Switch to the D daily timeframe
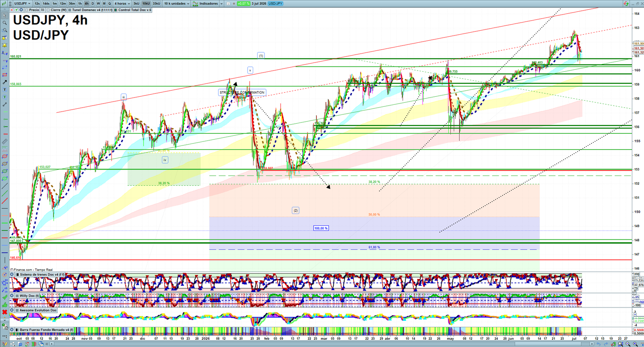Screen dimensions: 644x347 tap(93, 4)
